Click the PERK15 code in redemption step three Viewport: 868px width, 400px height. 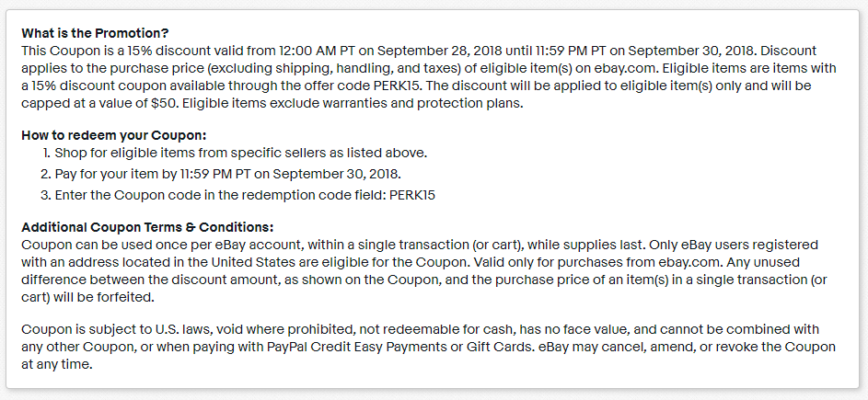pyautogui.click(x=412, y=195)
